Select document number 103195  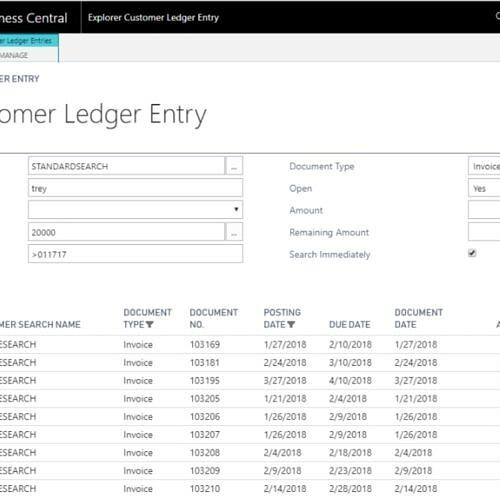click(x=205, y=380)
